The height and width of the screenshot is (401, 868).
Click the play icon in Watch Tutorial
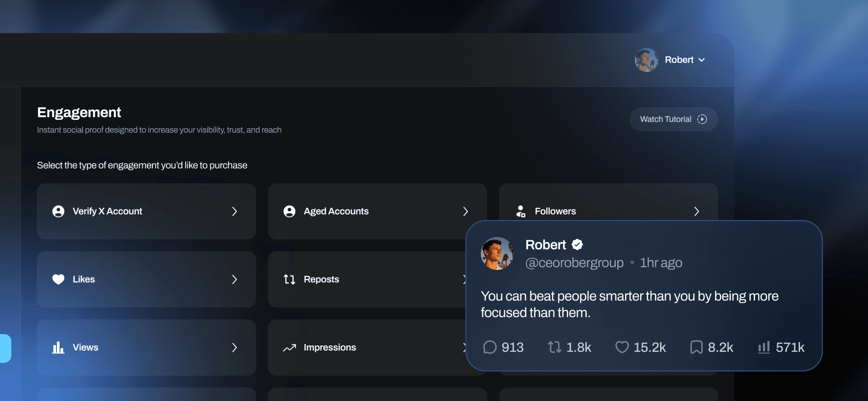pos(702,119)
